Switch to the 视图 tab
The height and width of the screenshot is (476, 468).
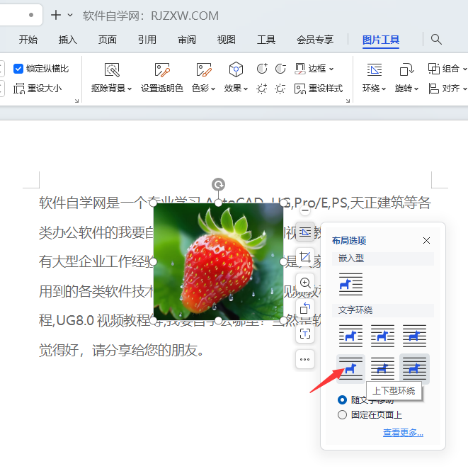click(x=227, y=40)
